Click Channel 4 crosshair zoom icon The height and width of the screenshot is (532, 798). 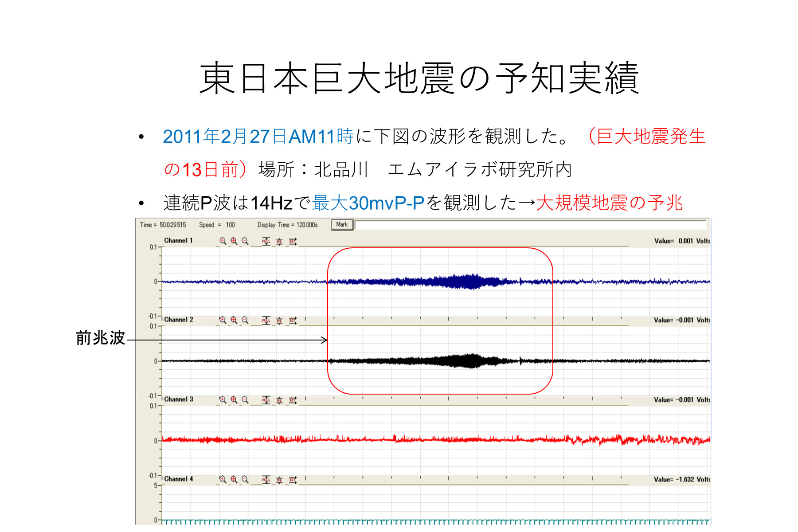(234, 479)
